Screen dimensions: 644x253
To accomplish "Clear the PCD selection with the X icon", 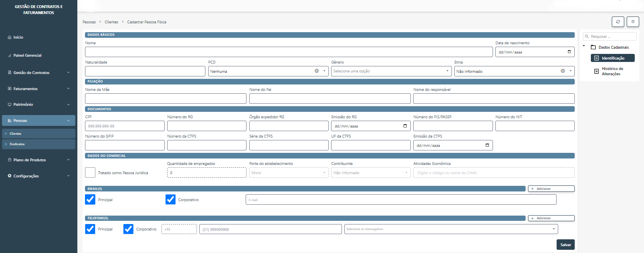I will [317, 71].
